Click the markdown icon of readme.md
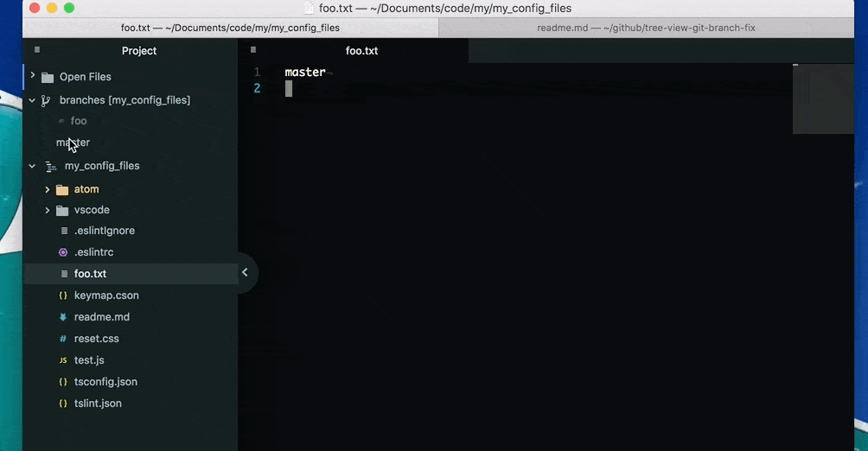This screenshot has width=868, height=451. pyautogui.click(x=63, y=317)
